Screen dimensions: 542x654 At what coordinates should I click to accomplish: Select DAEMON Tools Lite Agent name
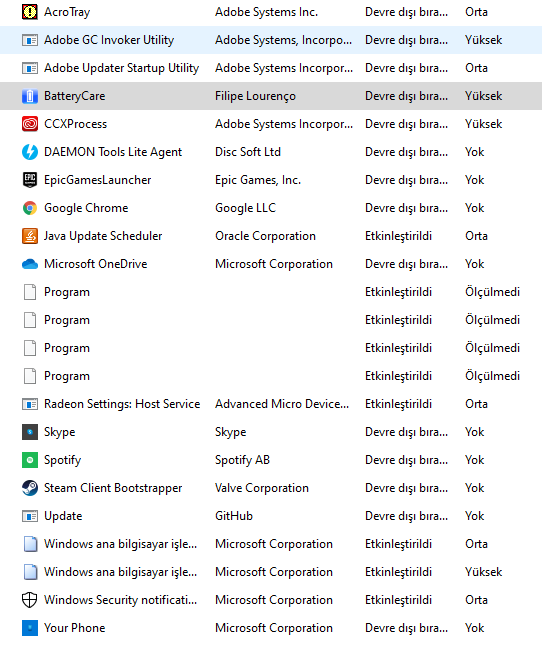coord(113,152)
